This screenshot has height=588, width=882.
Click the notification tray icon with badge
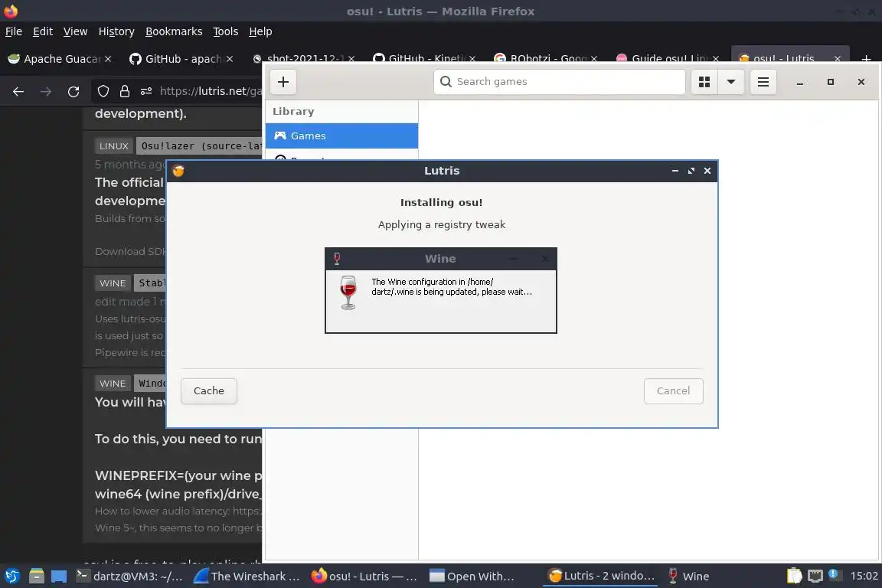835,575
